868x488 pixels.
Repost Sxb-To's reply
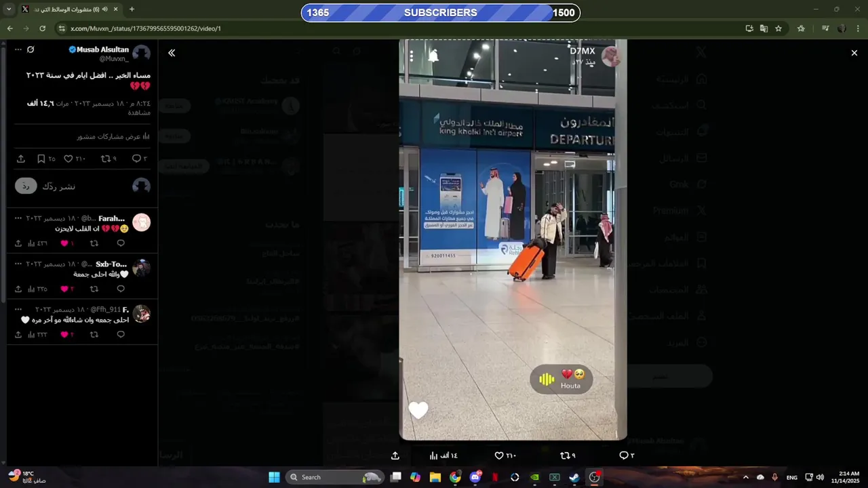(x=94, y=289)
